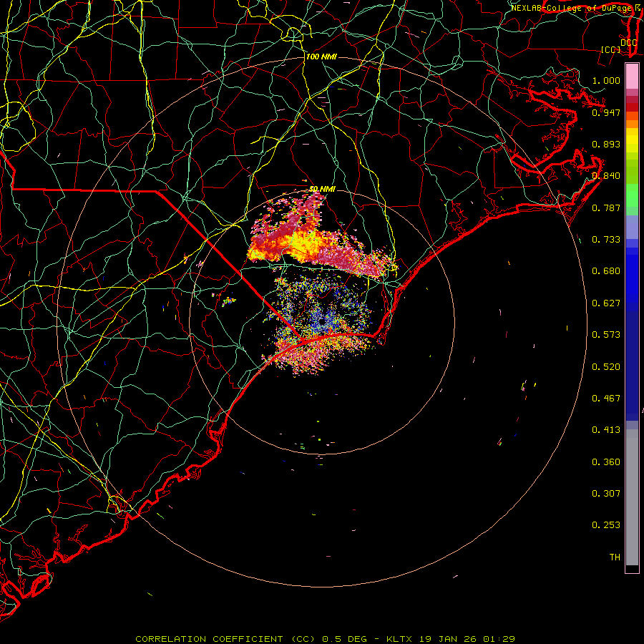Image resolution: width=644 pixels, height=644 pixels.
Task: Click the 100 NMI range ring label
Action: 321,57
